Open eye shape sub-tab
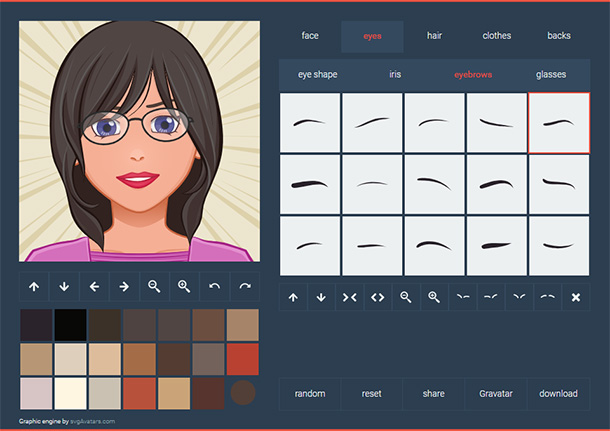 coord(317,74)
